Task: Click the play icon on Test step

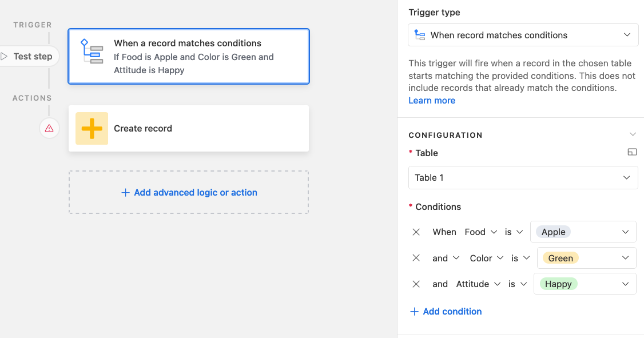Action: [5, 56]
